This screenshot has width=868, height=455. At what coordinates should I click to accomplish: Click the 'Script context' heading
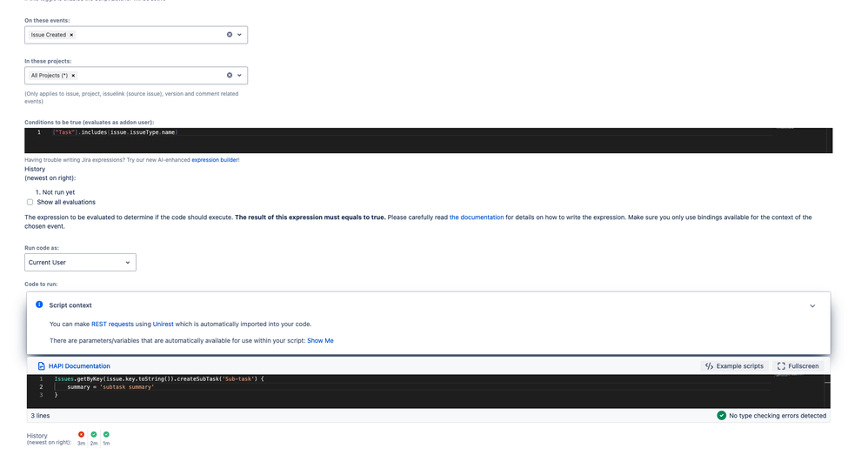pos(70,305)
